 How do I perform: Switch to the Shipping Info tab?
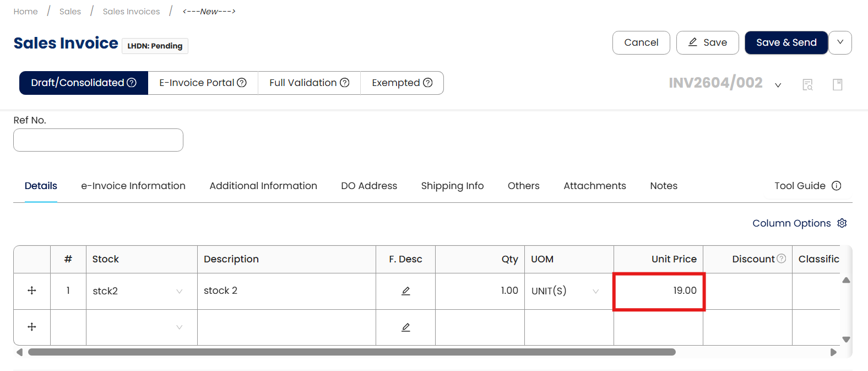click(452, 186)
